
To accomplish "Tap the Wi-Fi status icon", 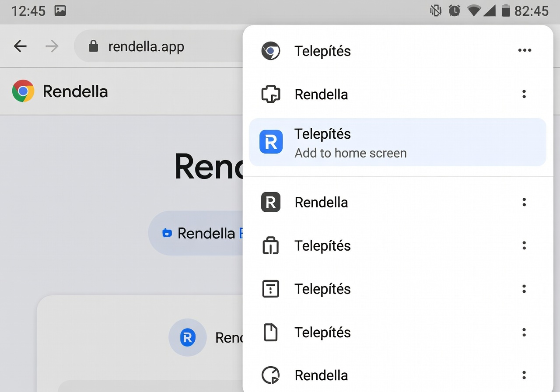I will 473,10.
